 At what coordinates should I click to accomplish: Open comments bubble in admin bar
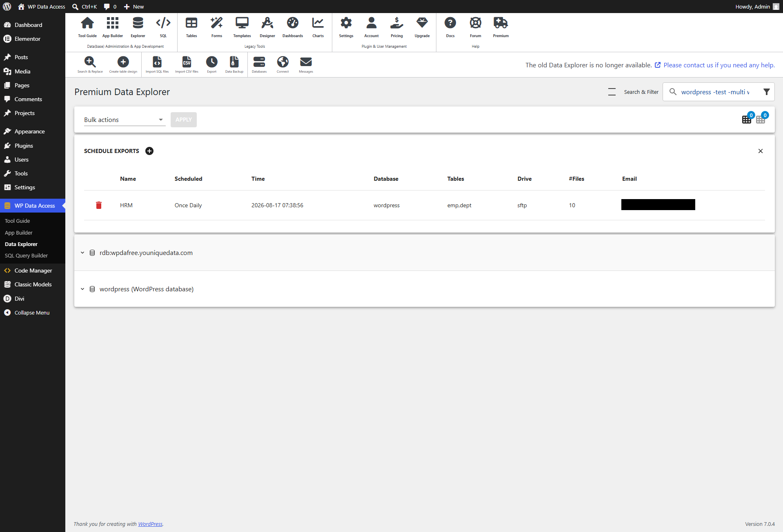click(110, 7)
